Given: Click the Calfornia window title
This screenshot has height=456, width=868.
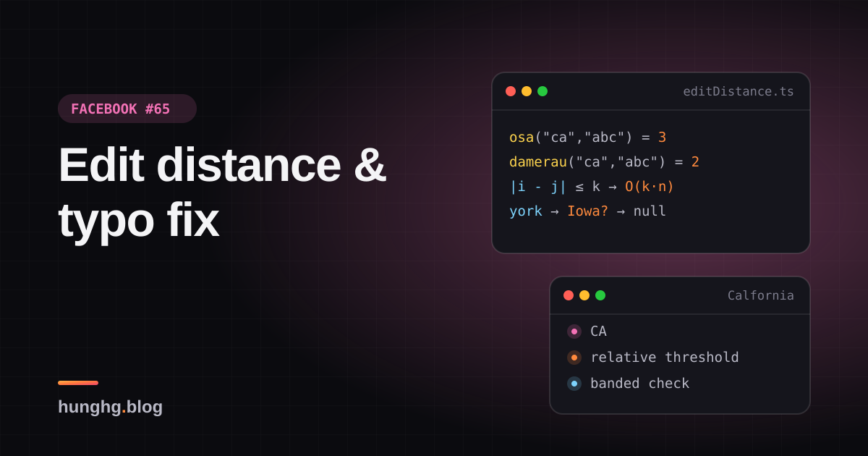Looking at the screenshot, I should click(x=761, y=295).
